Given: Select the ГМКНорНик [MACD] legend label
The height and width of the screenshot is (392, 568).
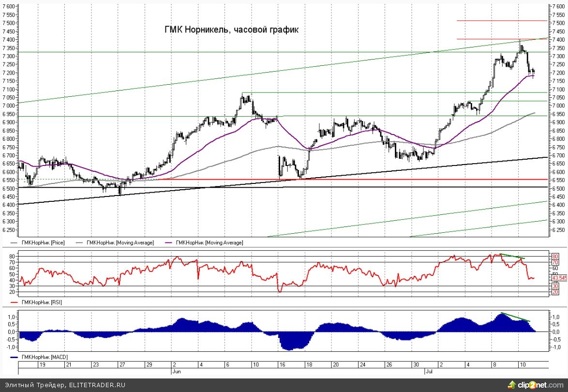Looking at the screenshot, I should [x=43, y=357].
